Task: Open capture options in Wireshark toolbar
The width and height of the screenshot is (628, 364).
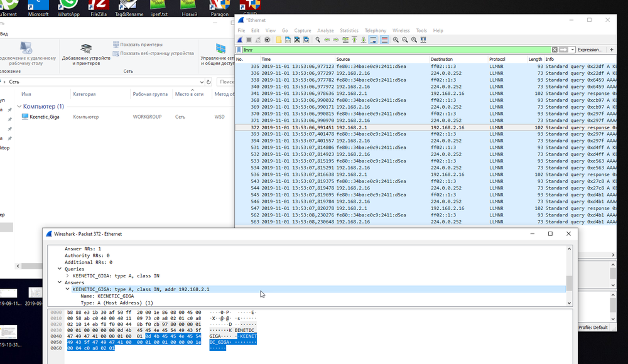Action: 267,40
